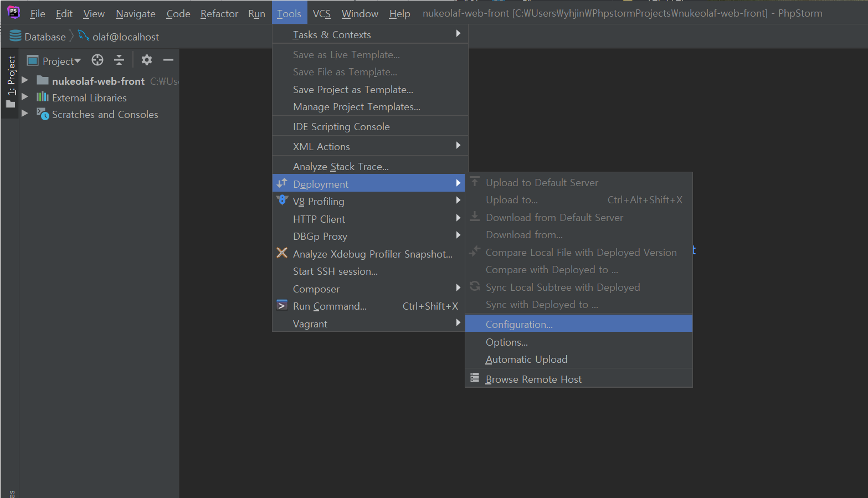Click olaf@localhost breadcrumb text
The image size is (868, 498).
pyautogui.click(x=126, y=37)
